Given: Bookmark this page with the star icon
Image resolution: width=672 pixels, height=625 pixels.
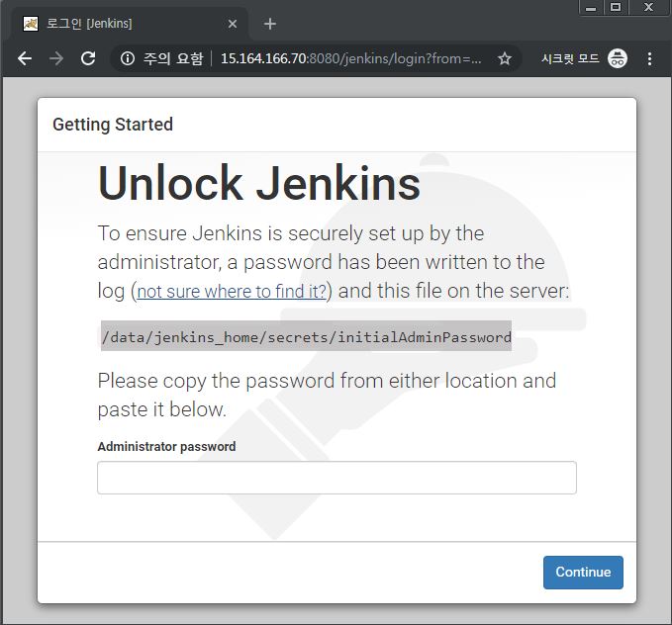Looking at the screenshot, I should (505, 58).
